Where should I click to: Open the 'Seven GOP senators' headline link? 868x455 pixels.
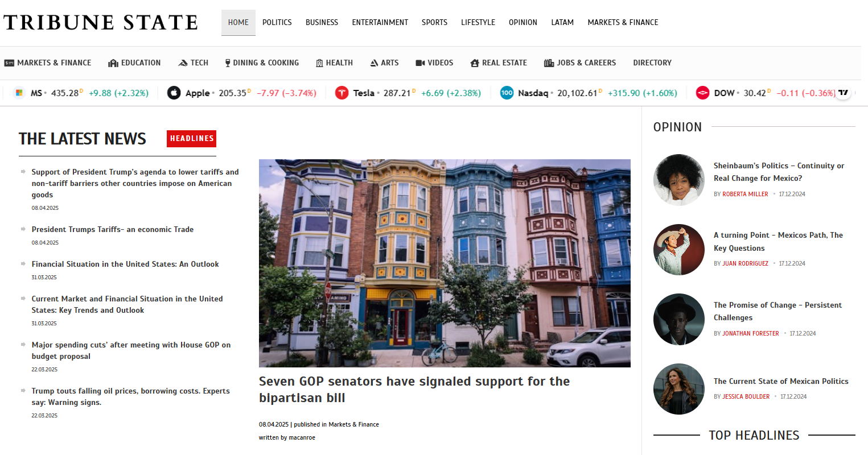pyautogui.click(x=414, y=389)
